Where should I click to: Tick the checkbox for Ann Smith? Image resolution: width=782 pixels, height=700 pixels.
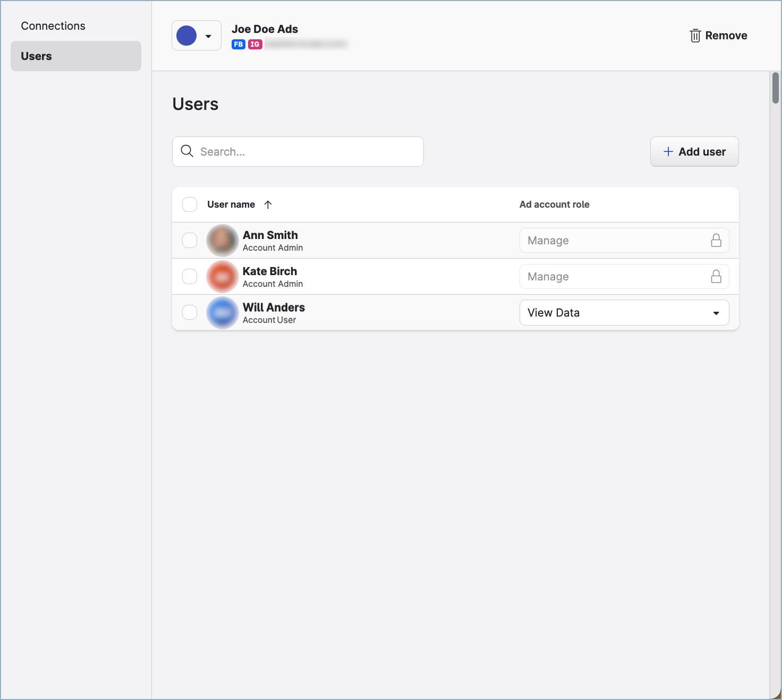tap(190, 241)
